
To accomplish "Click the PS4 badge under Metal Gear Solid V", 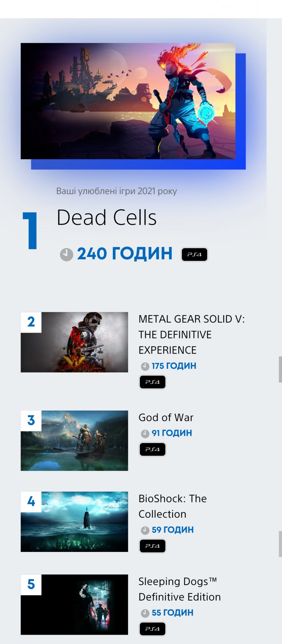I will [153, 382].
